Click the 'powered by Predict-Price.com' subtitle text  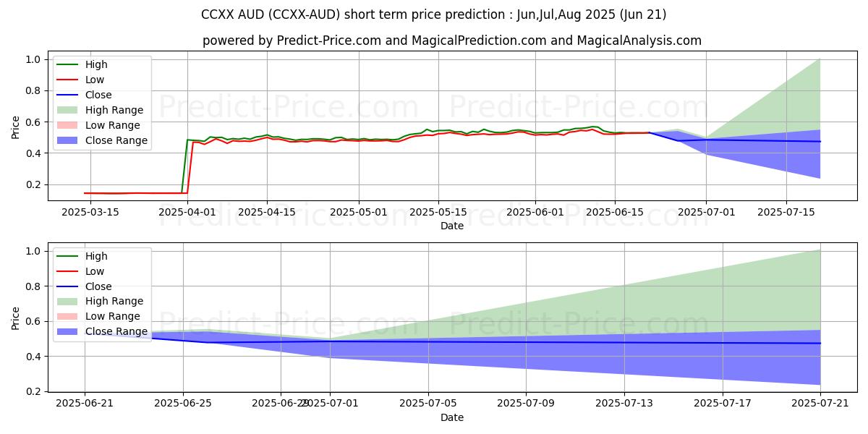[x=451, y=41]
